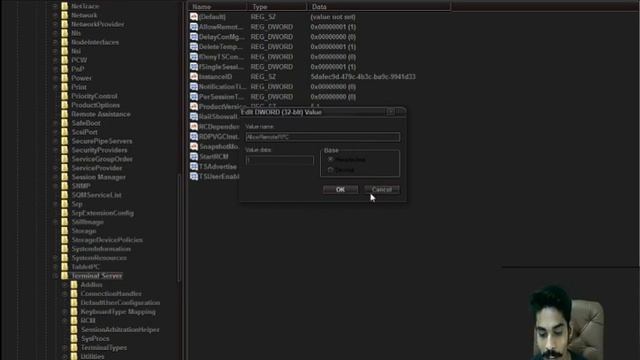Select the fDenyTSCon value icon
Image resolution: width=640 pixels, height=360 pixels.
tap(194, 57)
